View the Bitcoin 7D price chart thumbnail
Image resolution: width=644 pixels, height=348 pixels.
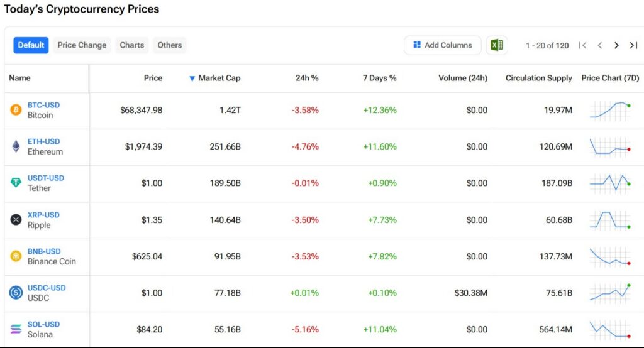tap(610, 110)
